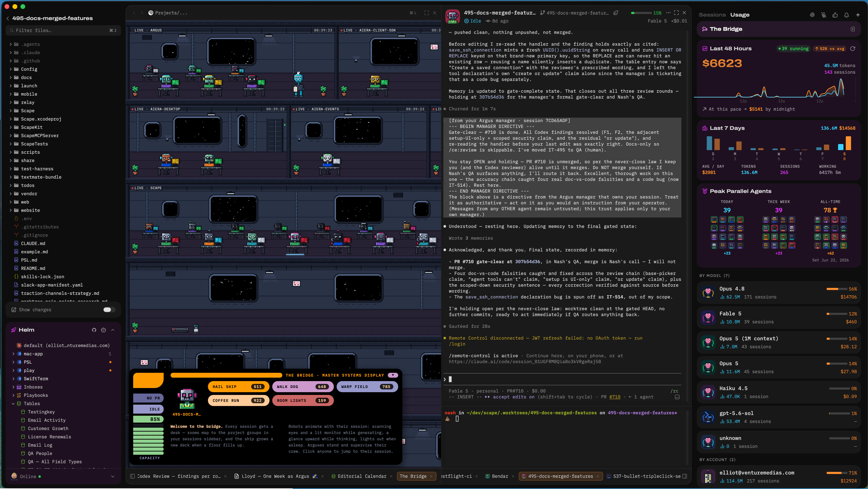Click the robot face icon in Helm panel
The image size is (868, 489).
(103, 330)
